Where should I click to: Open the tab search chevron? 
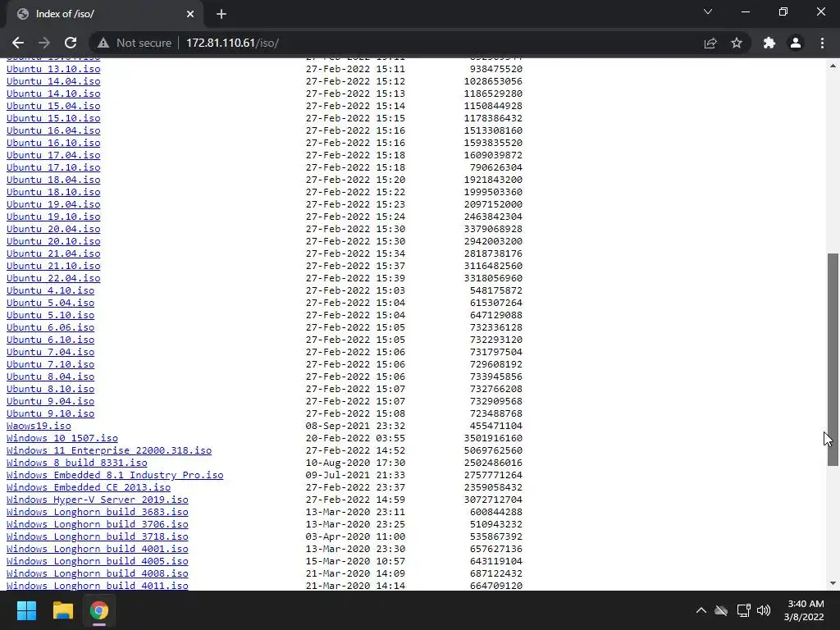click(x=708, y=11)
